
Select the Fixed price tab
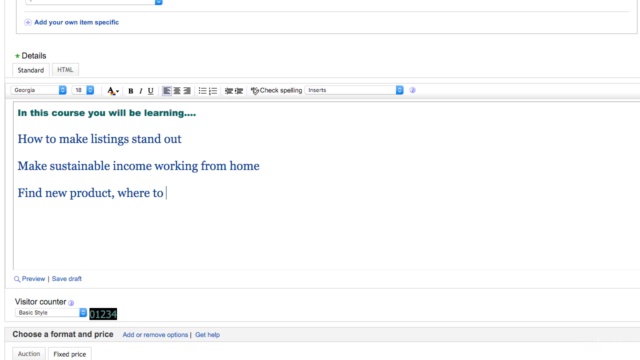pos(70,354)
